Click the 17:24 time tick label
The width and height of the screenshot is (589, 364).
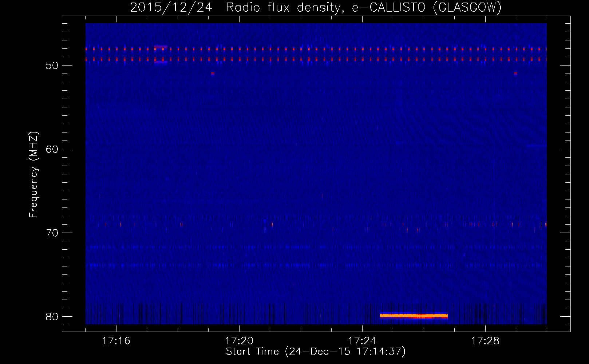click(x=362, y=341)
